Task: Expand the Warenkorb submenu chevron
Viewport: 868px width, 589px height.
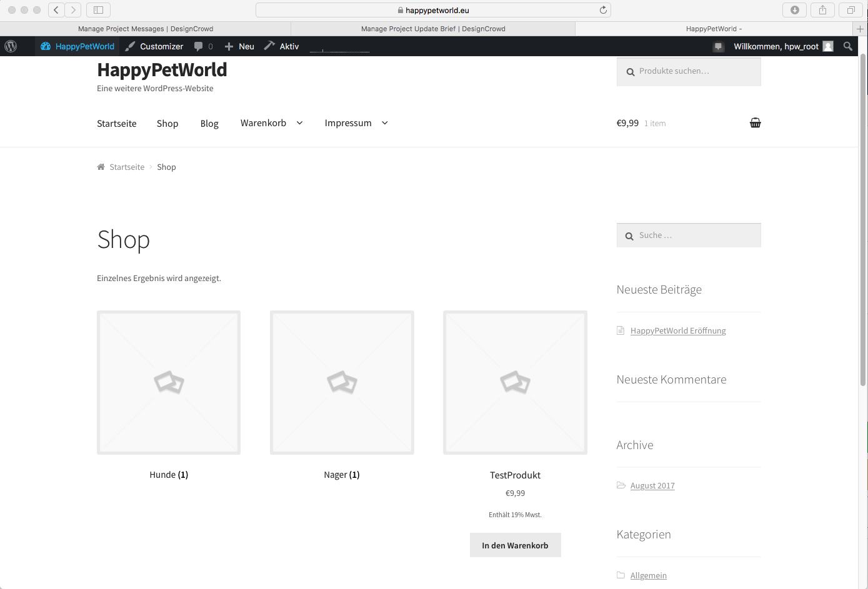Action: coord(299,123)
